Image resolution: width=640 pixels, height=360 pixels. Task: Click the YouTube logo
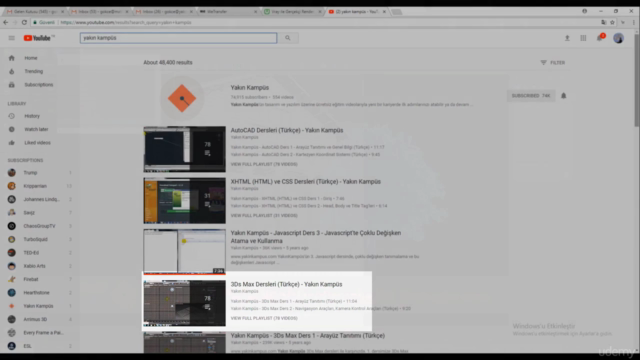click(x=38, y=38)
